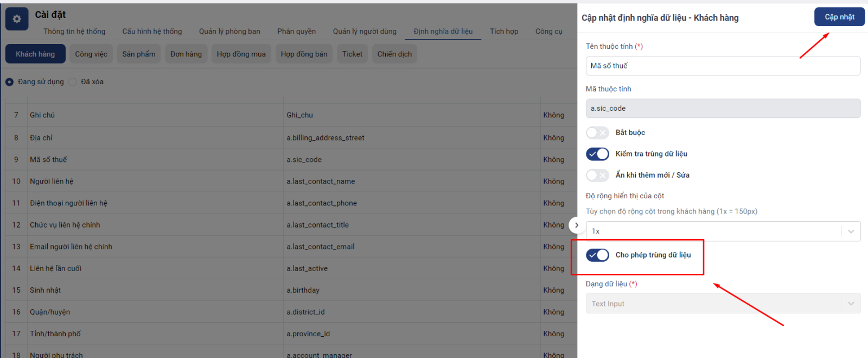Image resolution: width=868 pixels, height=358 pixels.
Task: Disable Kiểm tra trùng dữ liệu switch
Action: point(597,154)
